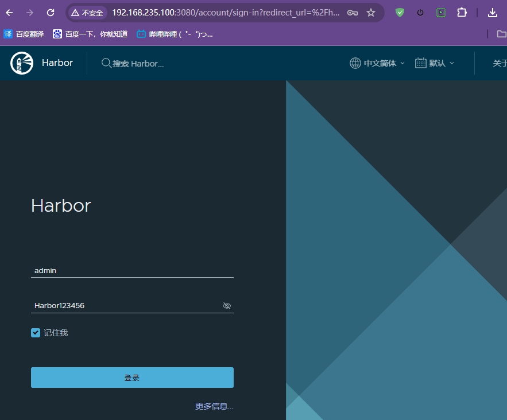Click the username field containing admin
Screen dimensions: 507x420
(132, 270)
